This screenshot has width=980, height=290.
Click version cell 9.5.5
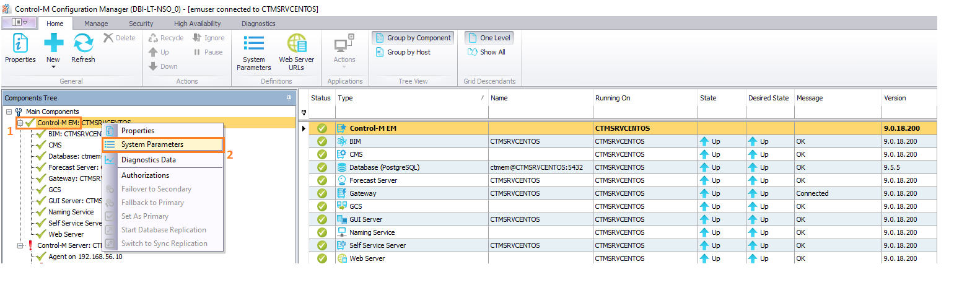(x=909, y=167)
